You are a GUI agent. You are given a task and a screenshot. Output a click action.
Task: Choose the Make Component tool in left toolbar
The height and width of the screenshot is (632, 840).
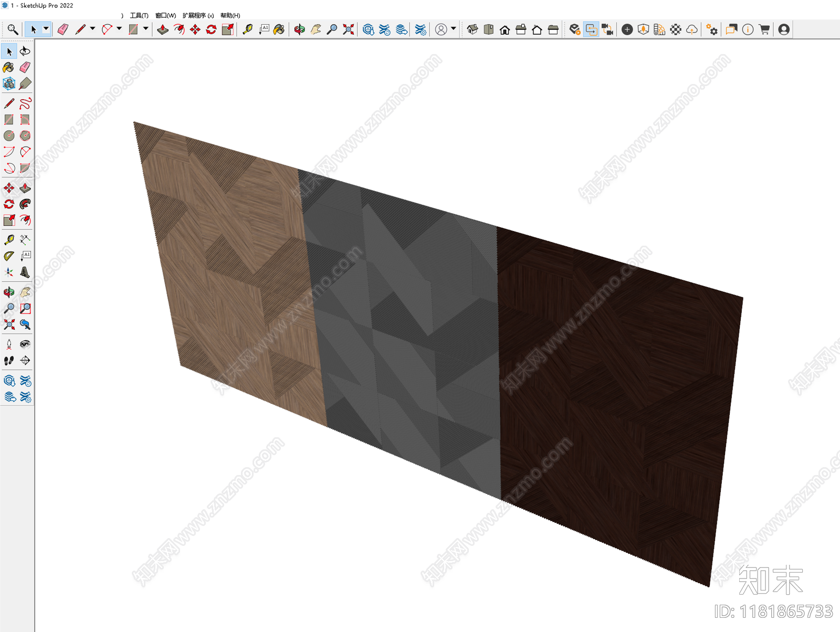point(9,83)
